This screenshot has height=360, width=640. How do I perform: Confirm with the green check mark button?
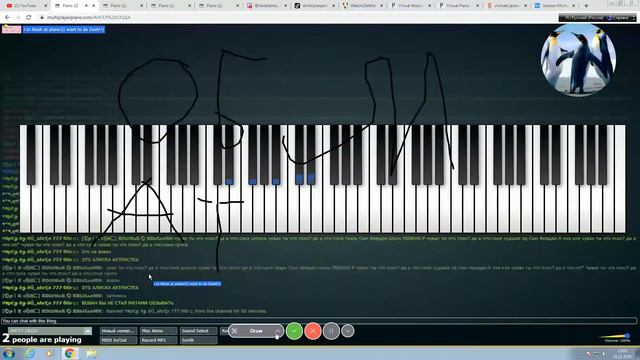click(294, 331)
